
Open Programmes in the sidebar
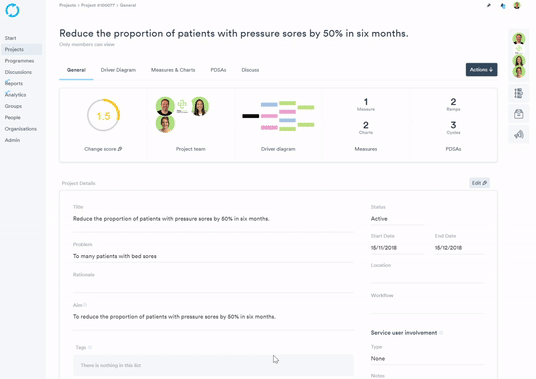coord(19,61)
